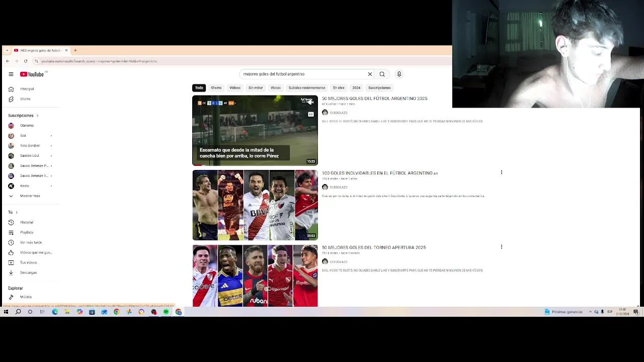Viewport: 644px width, 362px height.
Task: Open a new Chrome tab
Action: (75, 50)
